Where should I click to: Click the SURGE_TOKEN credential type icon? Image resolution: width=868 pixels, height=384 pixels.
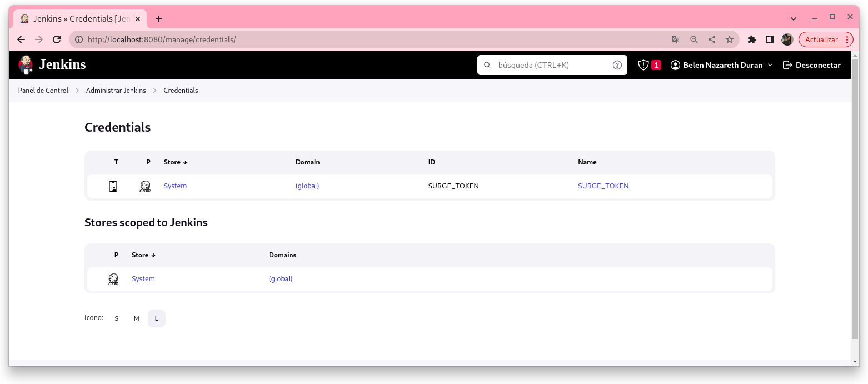click(x=113, y=186)
